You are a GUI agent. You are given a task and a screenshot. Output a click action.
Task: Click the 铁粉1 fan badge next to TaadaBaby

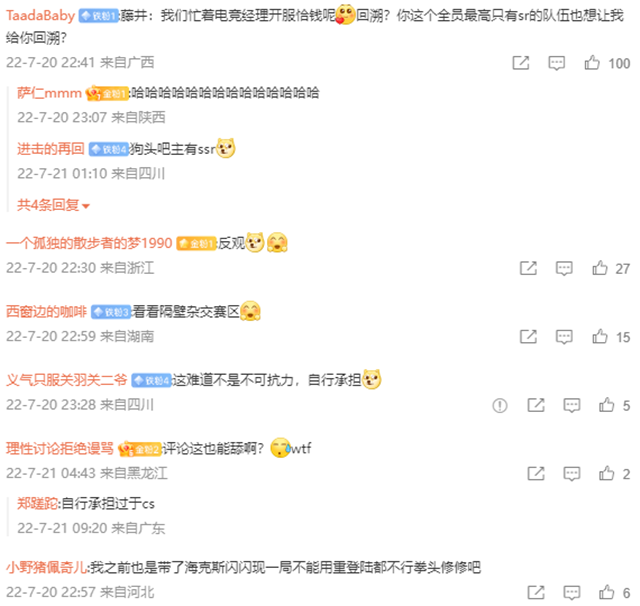coord(98,16)
